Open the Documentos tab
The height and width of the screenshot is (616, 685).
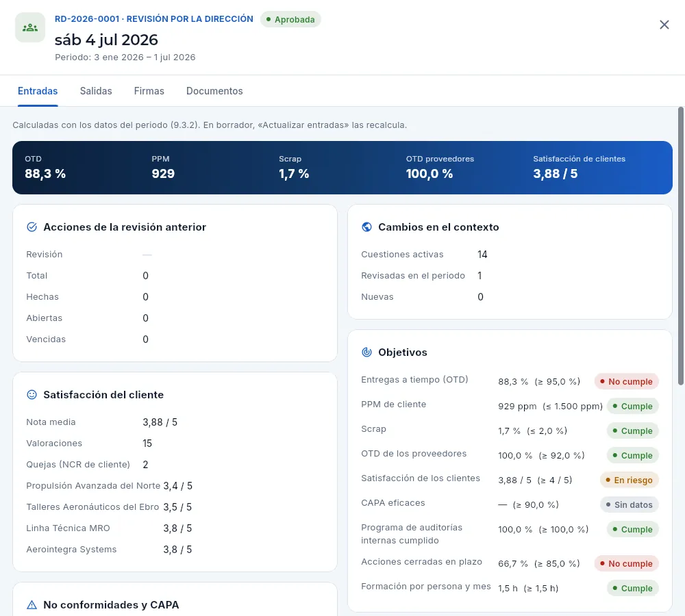(x=214, y=91)
